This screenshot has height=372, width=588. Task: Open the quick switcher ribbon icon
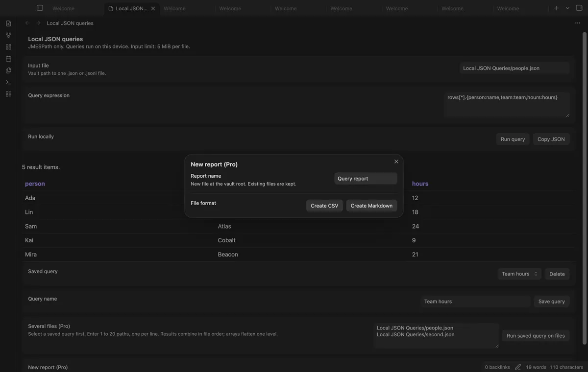(x=8, y=23)
